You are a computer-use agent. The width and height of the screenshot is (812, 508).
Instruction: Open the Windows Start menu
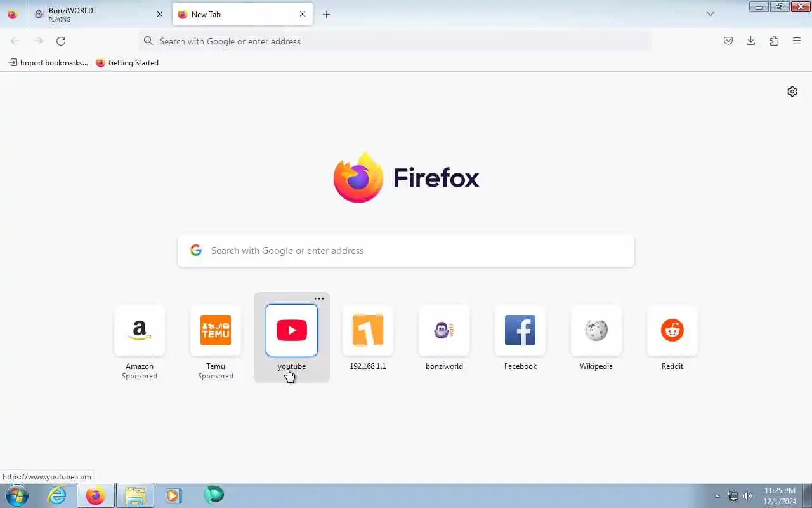point(17,495)
